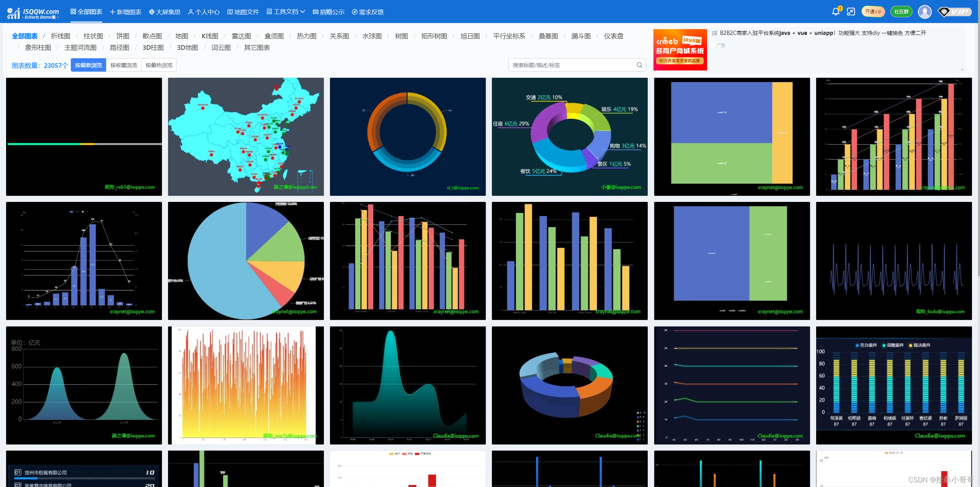Image resolution: width=980 pixels, height=487 pixels.
Task: Expand the 工具文档 dropdown
Action: coord(286,12)
